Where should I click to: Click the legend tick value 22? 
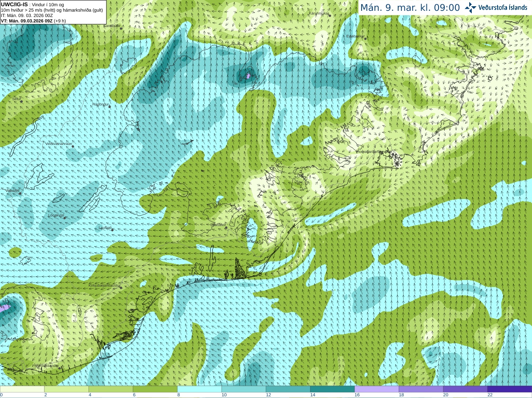click(x=490, y=395)
